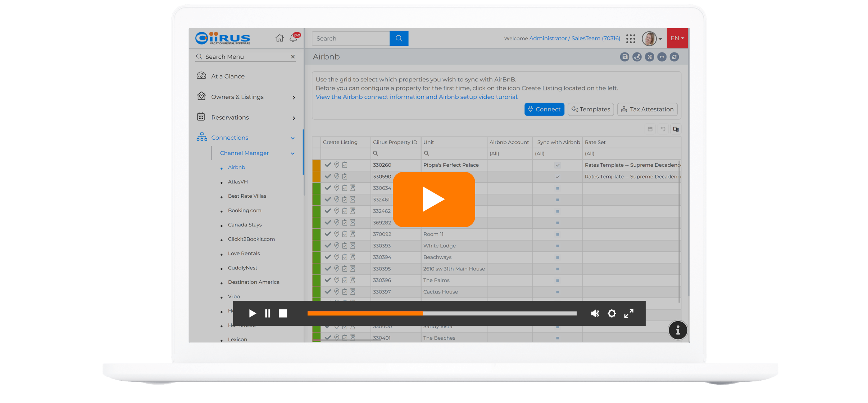Click the Templates button
The width and height of the screenshot is (868, 403).
coord(591,109)
